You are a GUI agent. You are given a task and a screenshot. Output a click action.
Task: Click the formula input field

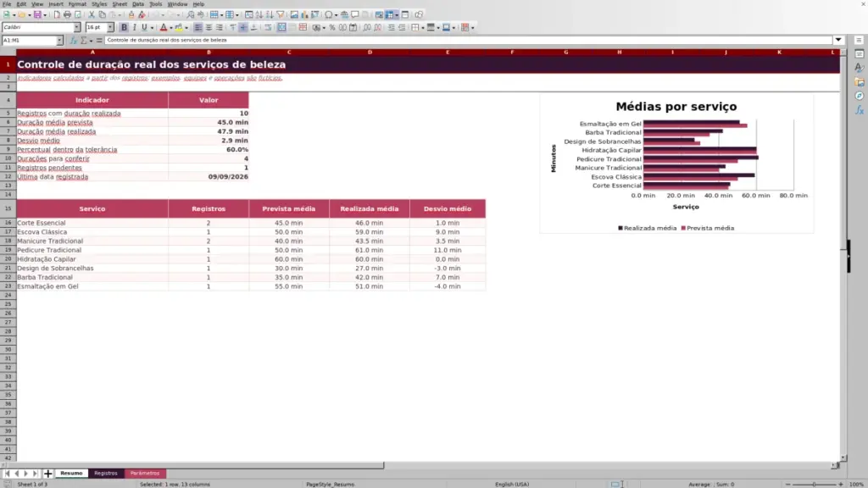coord(468,40)
